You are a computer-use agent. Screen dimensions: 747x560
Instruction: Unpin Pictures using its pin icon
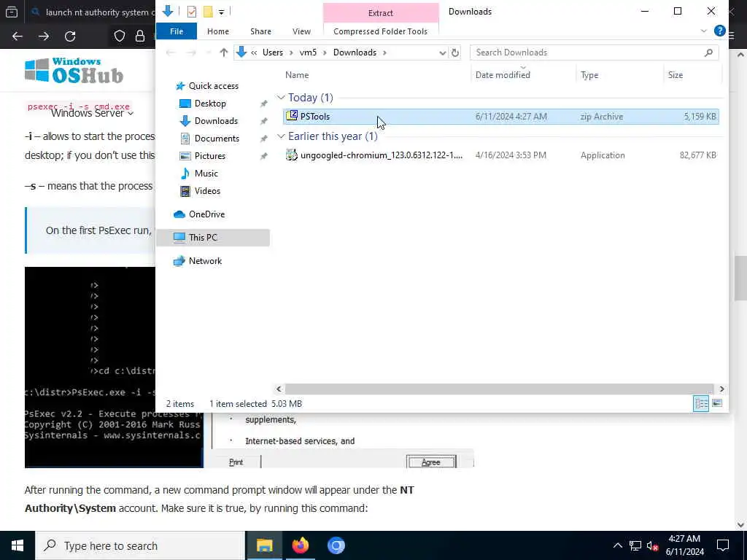tap(263, 156)
